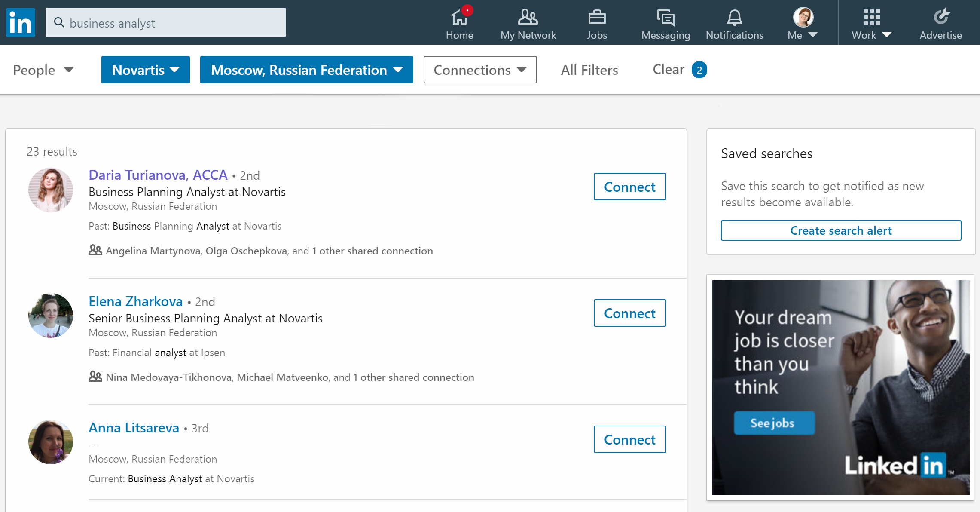Open the My Network people icon
The width and height of the screenshot is (980, 512).
coord(528,17)
